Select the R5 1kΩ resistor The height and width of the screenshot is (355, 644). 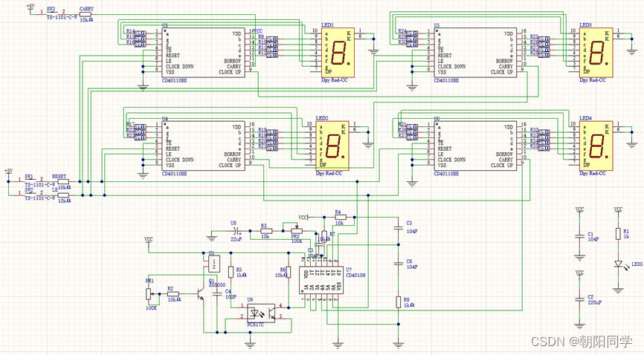[x=231, y=272]
